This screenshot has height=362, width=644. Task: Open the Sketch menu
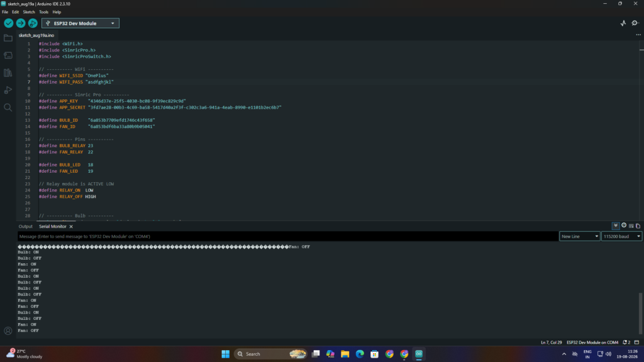click(x=29, y=12)
